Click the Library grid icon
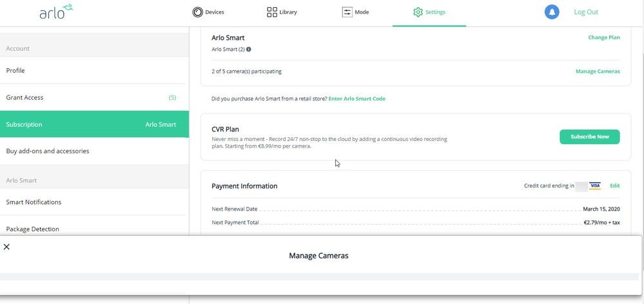 coord(272,12)
